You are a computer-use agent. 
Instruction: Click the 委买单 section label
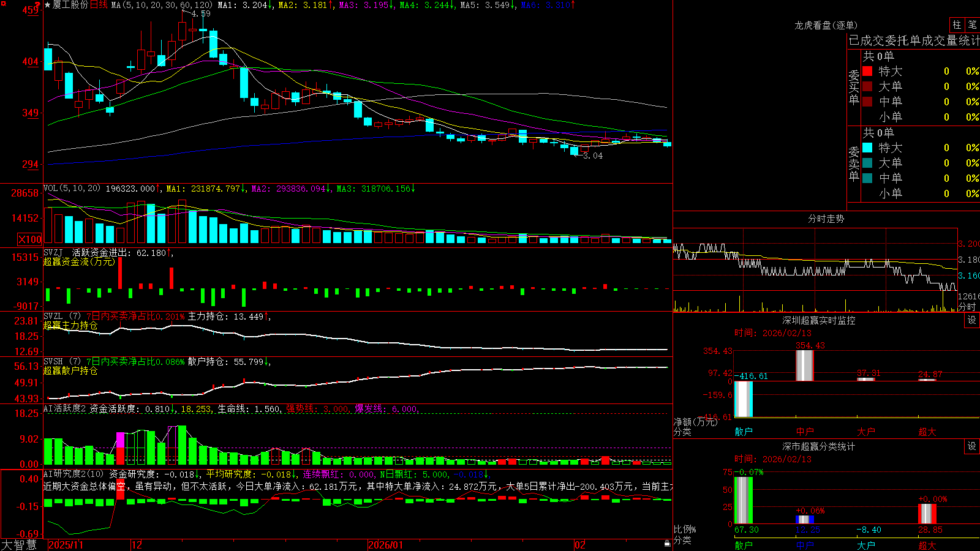coord(854,87)
